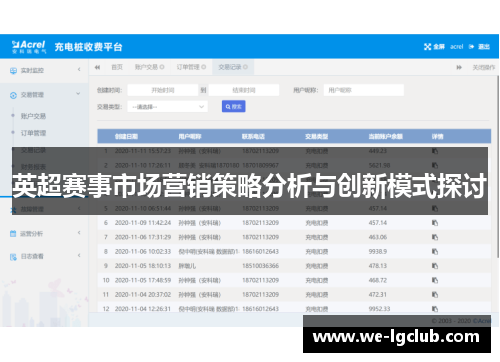Close the 订单管理 tab via its circle icon

coord(204,67)
